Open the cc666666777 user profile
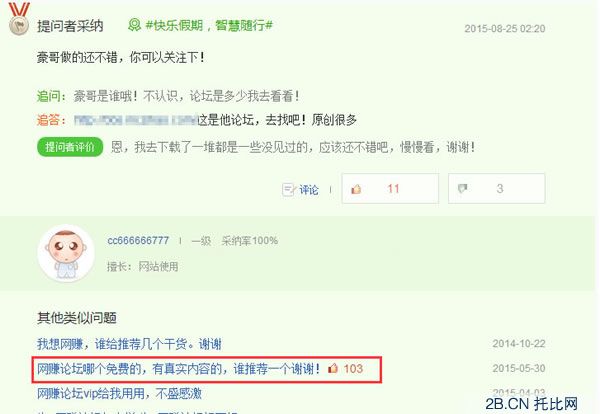Viewport: 600px width, 414px height. pyautogui.click(x=138, y=241)
